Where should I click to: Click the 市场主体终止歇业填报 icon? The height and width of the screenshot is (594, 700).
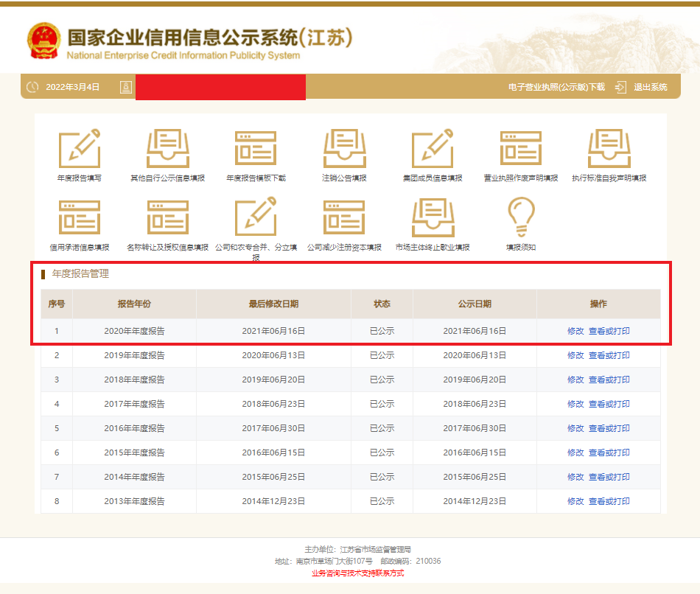[433, 217]
